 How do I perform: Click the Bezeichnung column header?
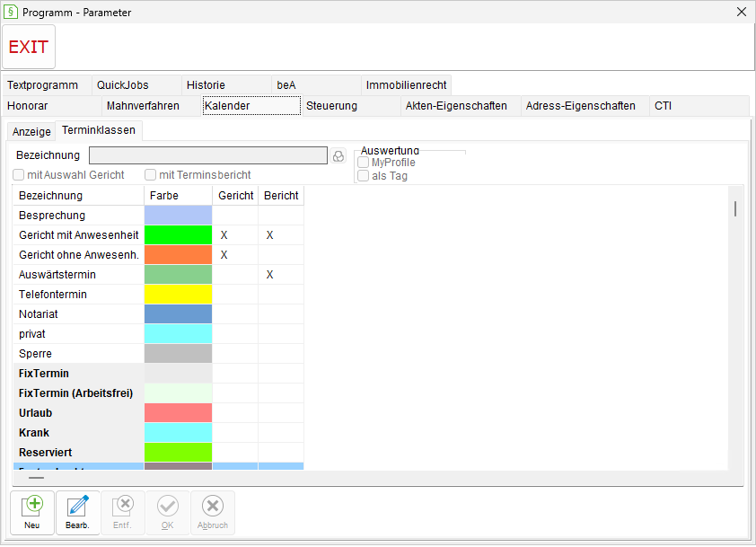tap(79, 196)
